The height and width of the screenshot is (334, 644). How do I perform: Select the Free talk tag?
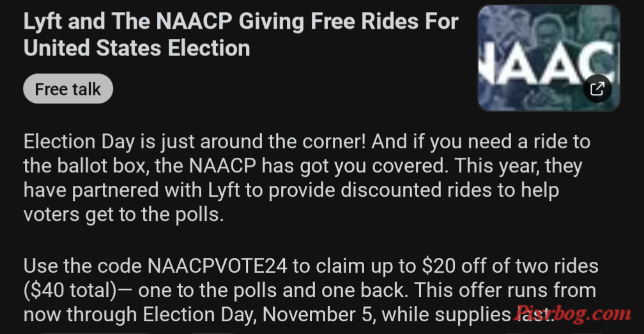click(68, 89)
